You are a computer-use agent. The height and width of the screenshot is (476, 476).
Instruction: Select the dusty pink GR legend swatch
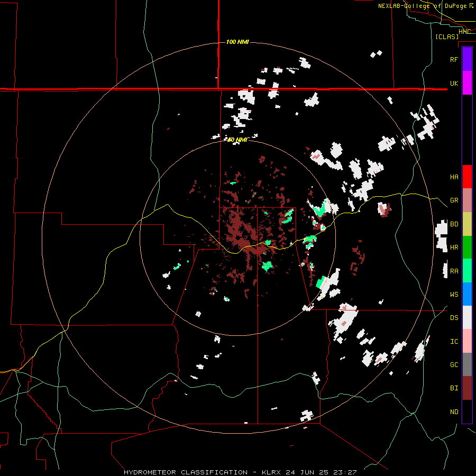[467, 200]
